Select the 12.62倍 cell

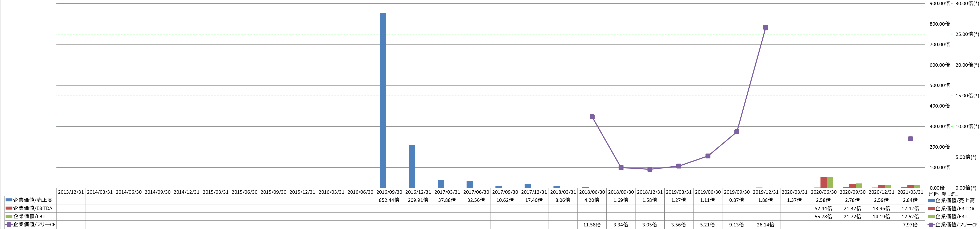tap(910, 216)
